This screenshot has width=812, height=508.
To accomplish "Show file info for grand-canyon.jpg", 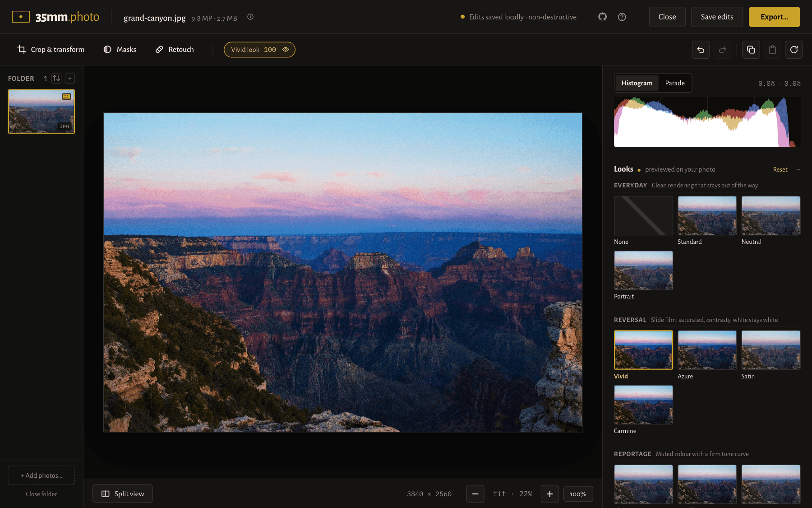I will 250,17.
